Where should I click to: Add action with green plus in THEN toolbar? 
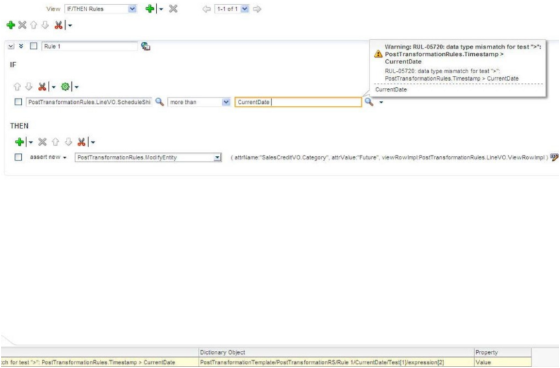[x=19, y=142]
